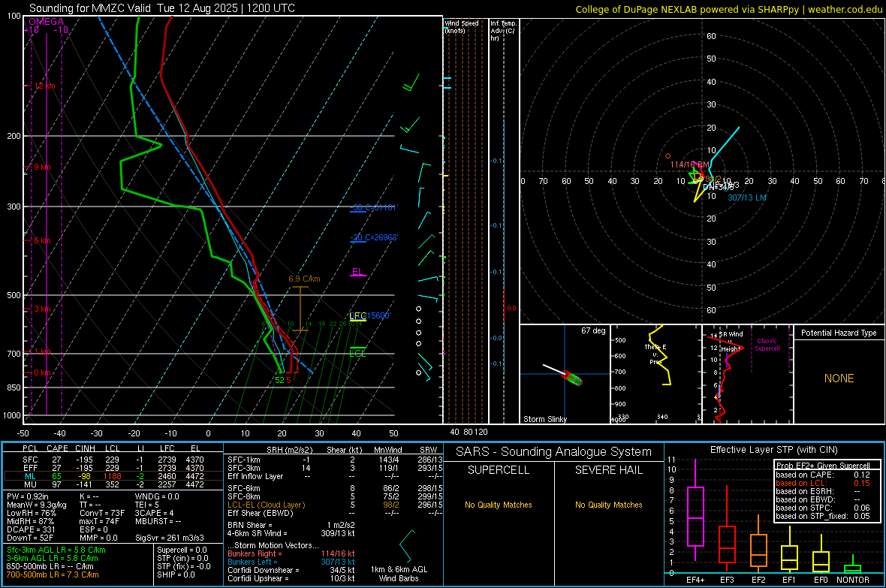Click the red EF3 box plot
The height and width of the screenshot is (588, 886).
727,529
